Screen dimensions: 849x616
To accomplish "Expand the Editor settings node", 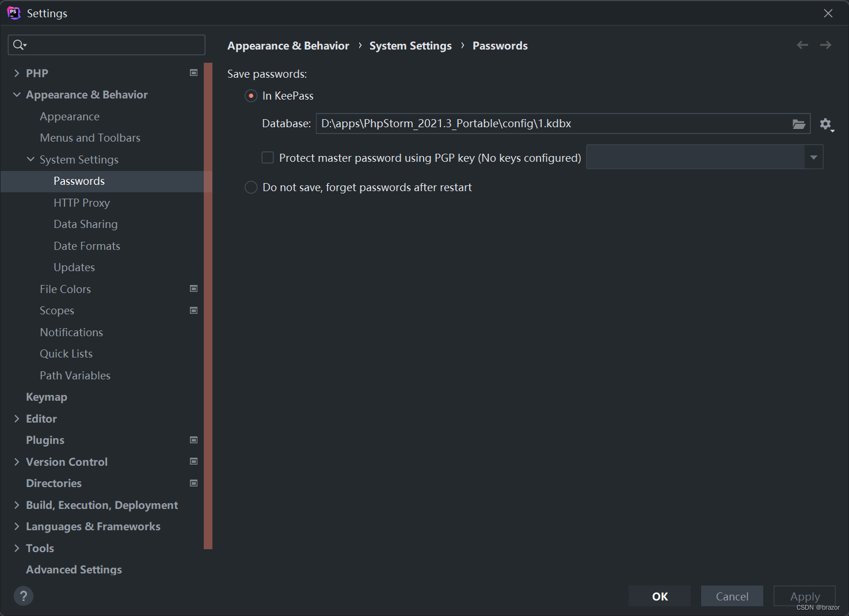I will pos(17,419).
